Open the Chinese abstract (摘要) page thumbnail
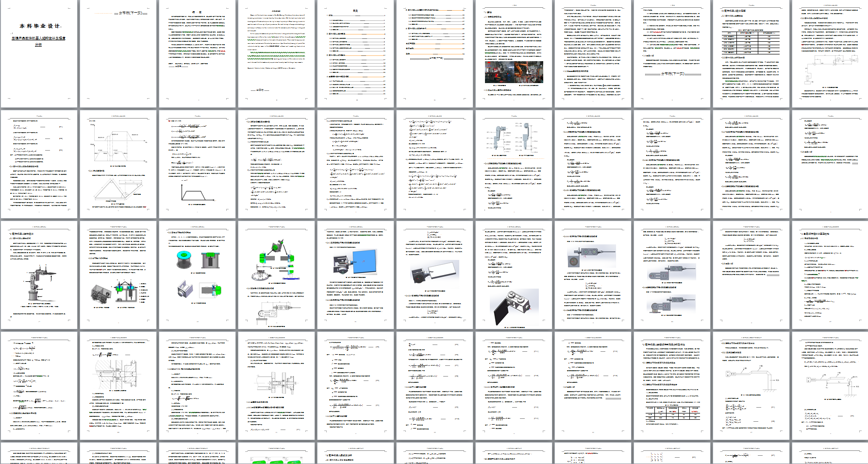 point(197,53)
